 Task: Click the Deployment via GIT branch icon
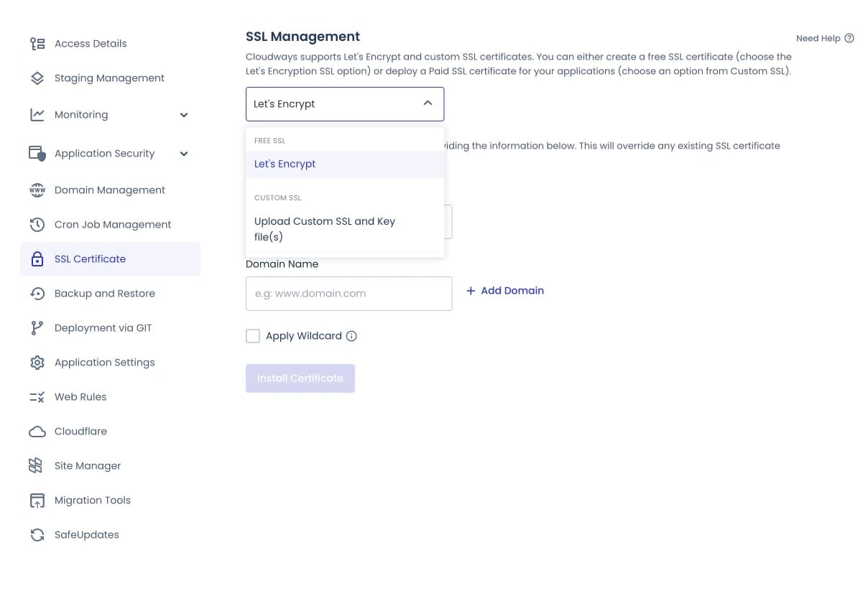[37, 328]
